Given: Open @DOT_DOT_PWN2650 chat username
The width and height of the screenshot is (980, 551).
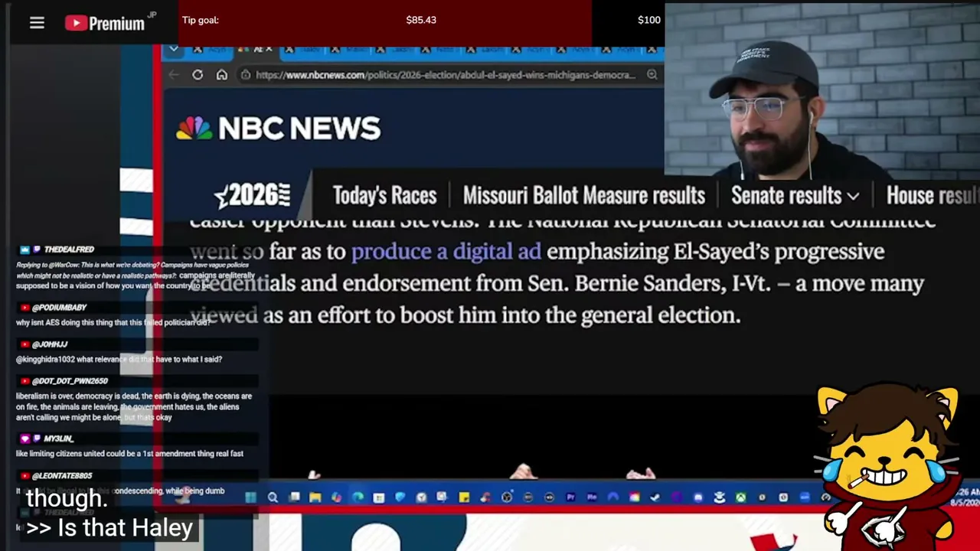Looking at the screenshot, I should pyautogui.click(x=70, y=381).
